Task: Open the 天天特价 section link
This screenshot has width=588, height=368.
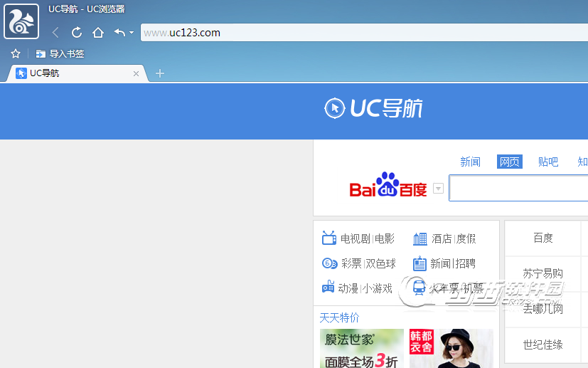Action: click(x=339, y=317)
